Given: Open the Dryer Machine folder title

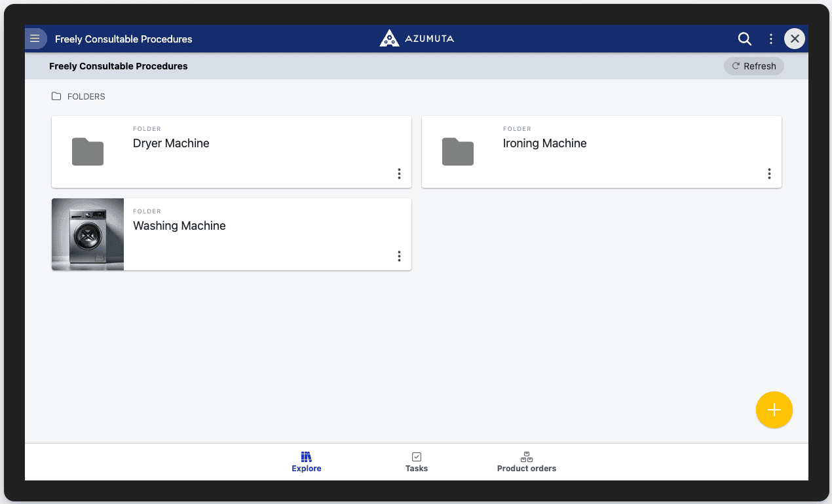Looking at the screenshot, I should [171, 143].
